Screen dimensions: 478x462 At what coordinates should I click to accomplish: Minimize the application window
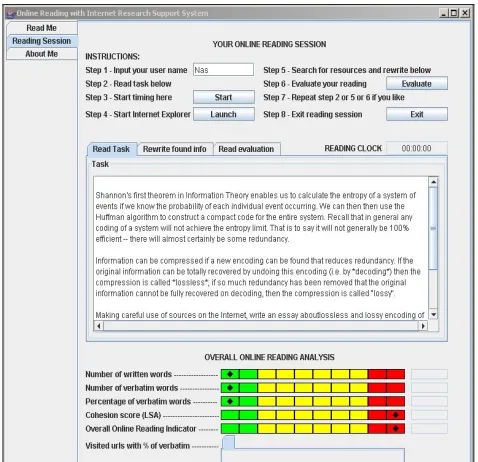444,13
